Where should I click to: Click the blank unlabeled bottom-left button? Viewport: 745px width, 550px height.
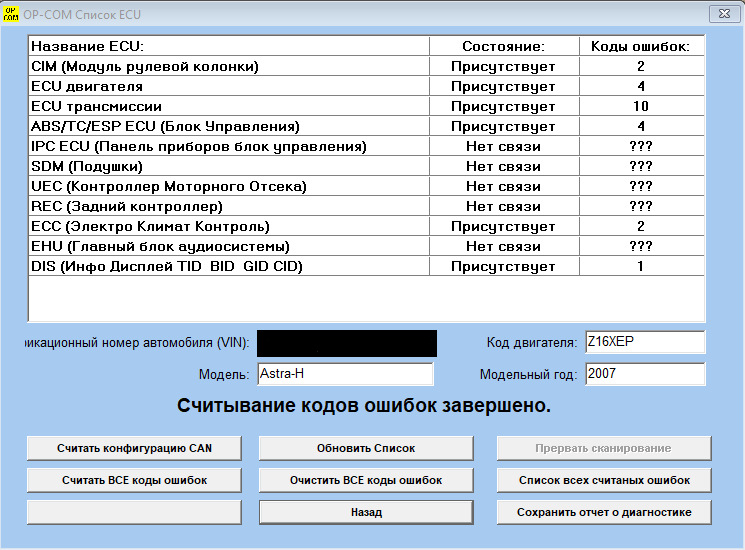pos(134,512)
